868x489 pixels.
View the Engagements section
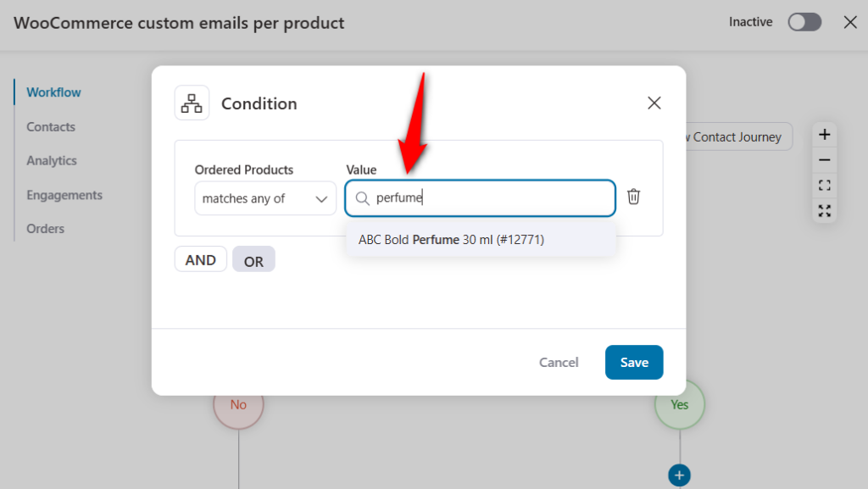tap(64, 194)
